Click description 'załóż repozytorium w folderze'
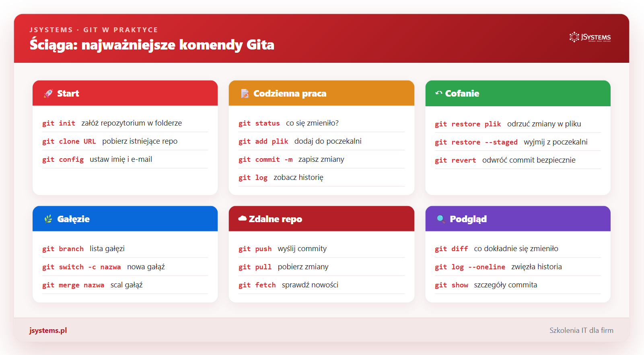 [132, 123]
